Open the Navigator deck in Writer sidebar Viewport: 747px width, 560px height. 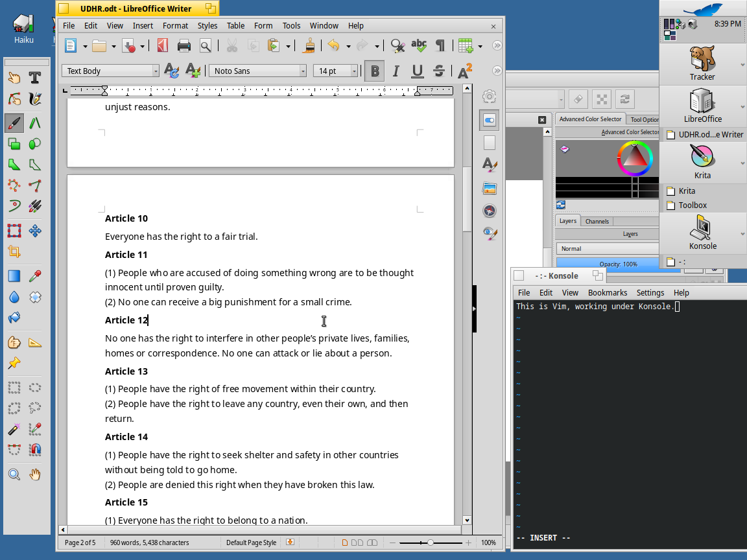pyautogui.click(x=490, y=211)
